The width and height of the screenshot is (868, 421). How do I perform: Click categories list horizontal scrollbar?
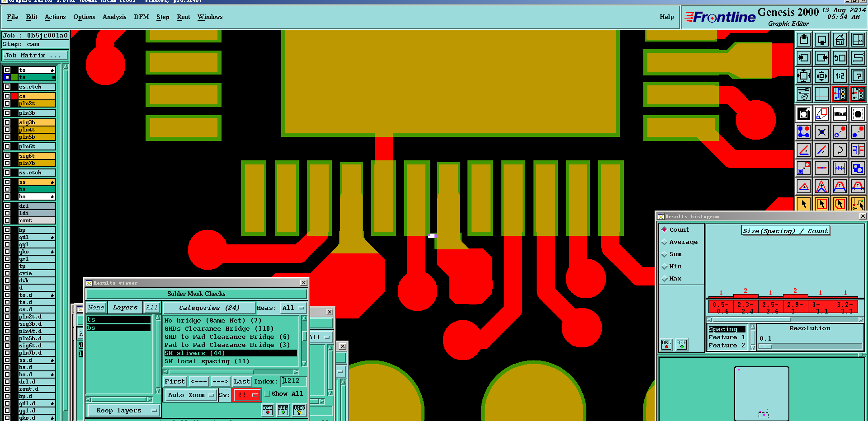coord(231,372)
